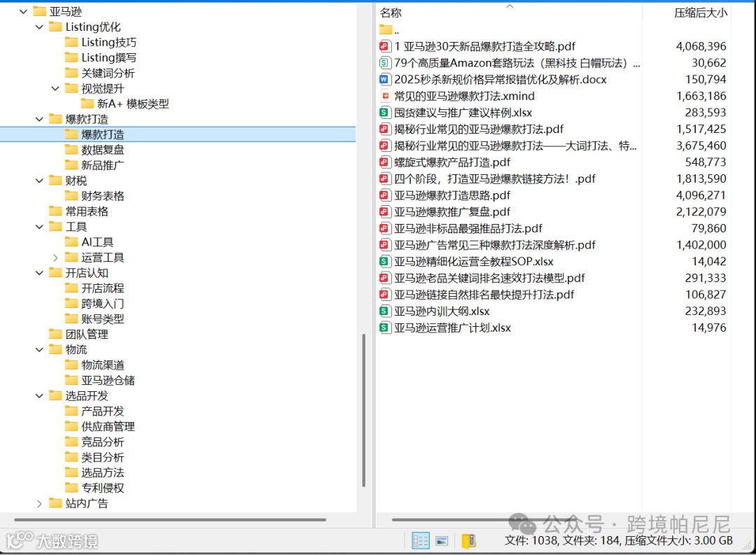Click the vertical scrollbar between the panes

pos(365,406)
